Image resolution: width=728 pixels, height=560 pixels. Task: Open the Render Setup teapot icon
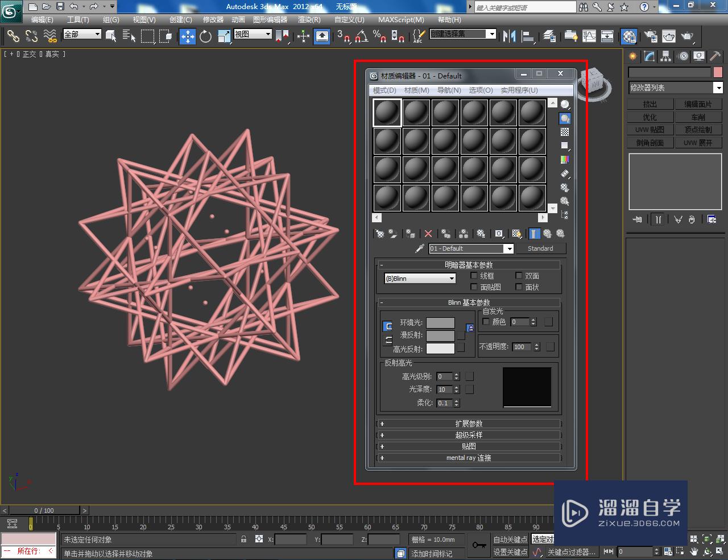(650, 36)
